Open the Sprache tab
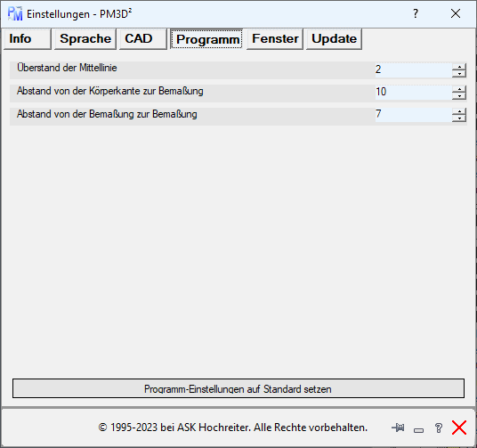 pyautogui.click(x=85, y=39)
